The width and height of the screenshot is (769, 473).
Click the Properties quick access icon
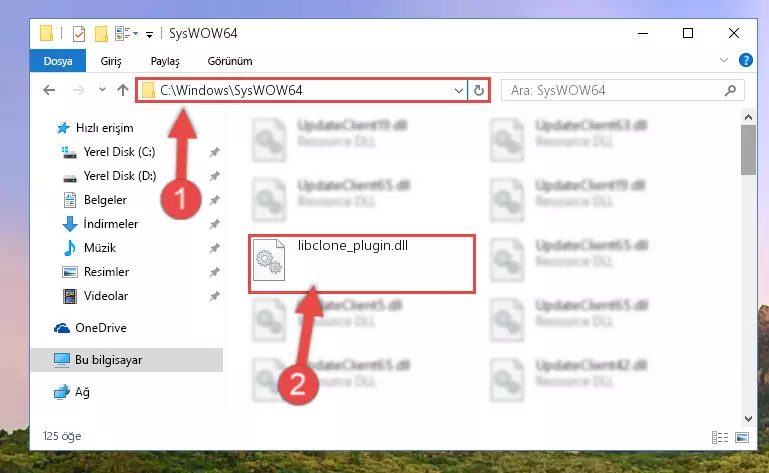[78, 33]
